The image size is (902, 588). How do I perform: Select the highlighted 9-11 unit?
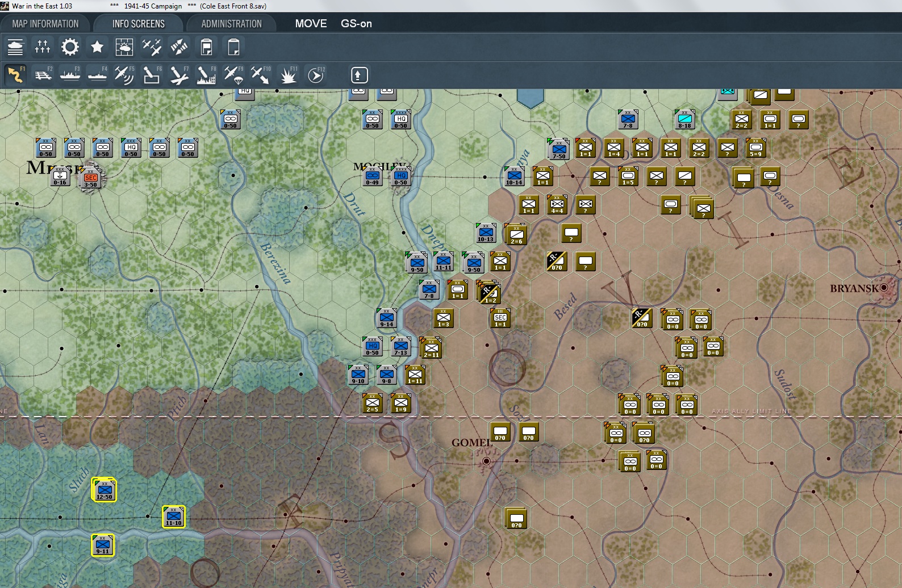tap(103, 545)
